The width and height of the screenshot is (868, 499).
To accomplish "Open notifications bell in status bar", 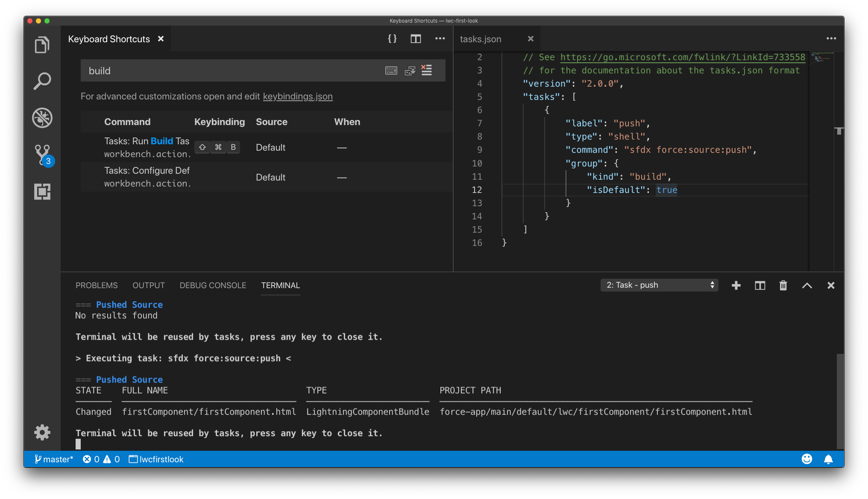I will point(828,459).
